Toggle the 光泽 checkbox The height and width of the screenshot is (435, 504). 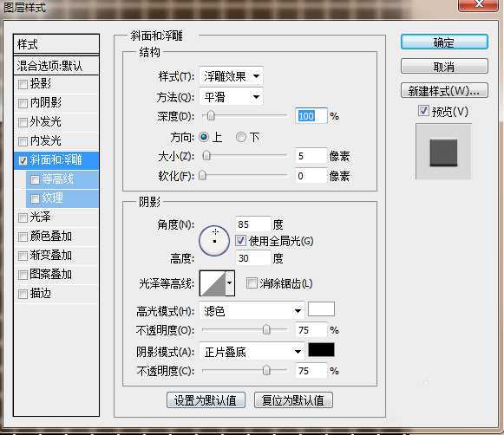point(23,218)
